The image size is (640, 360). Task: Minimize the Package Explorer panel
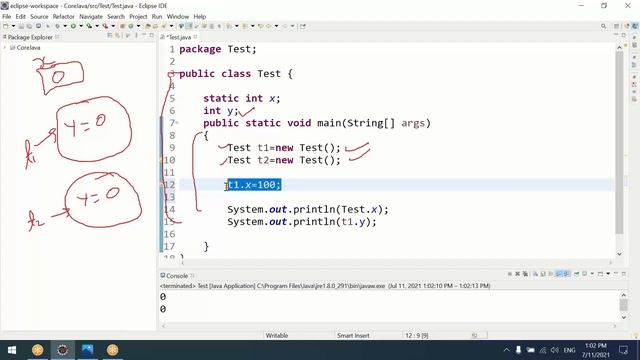(x=144, y=36)
